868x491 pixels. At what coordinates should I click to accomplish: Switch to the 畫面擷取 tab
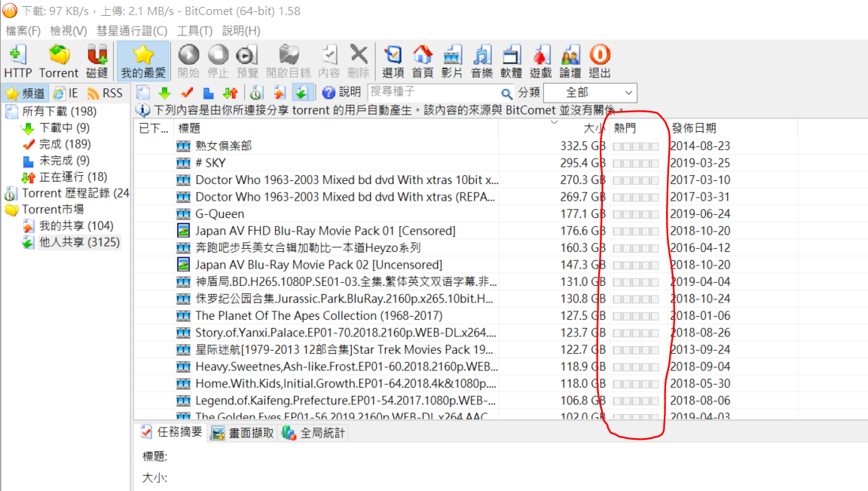(x=243, y=434)
